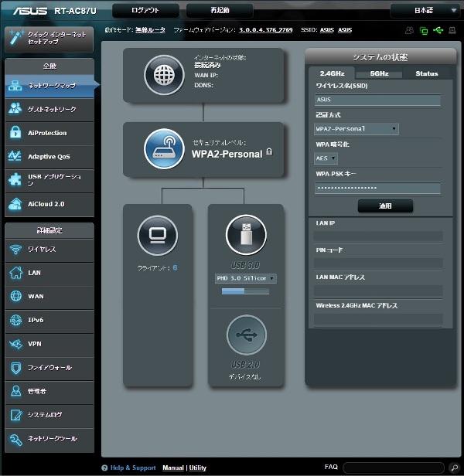The image size is (464, 476).
Task: Click the USB 3.0 storage usage bar
Action: point(245,291)
